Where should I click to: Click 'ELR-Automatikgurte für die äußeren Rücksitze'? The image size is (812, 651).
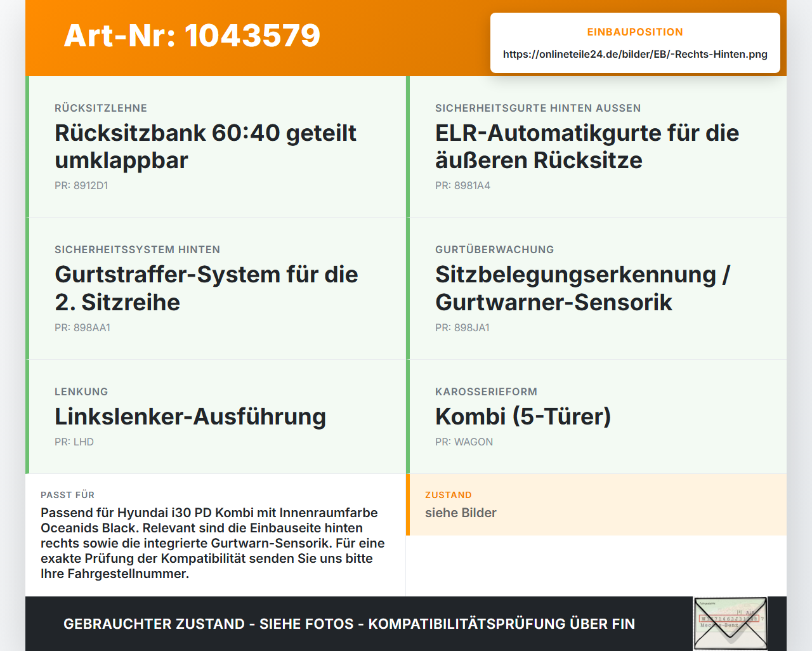pyautogui.click(x=587, y=147)
